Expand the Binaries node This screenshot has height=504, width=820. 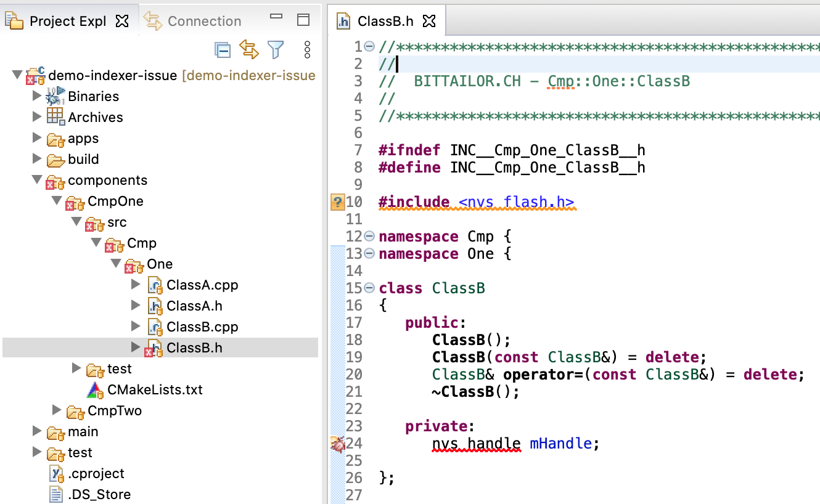click(38, 96)
